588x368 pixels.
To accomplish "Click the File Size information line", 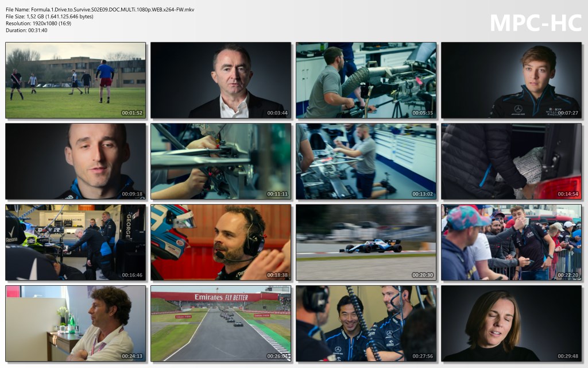I will click(x=49, y=17).
